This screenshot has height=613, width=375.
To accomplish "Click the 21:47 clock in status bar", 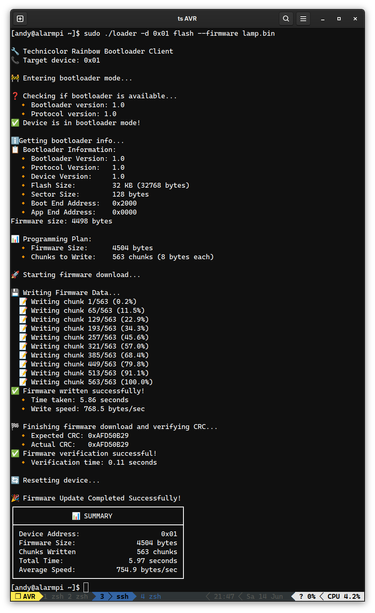I will [x=224, y=596].
